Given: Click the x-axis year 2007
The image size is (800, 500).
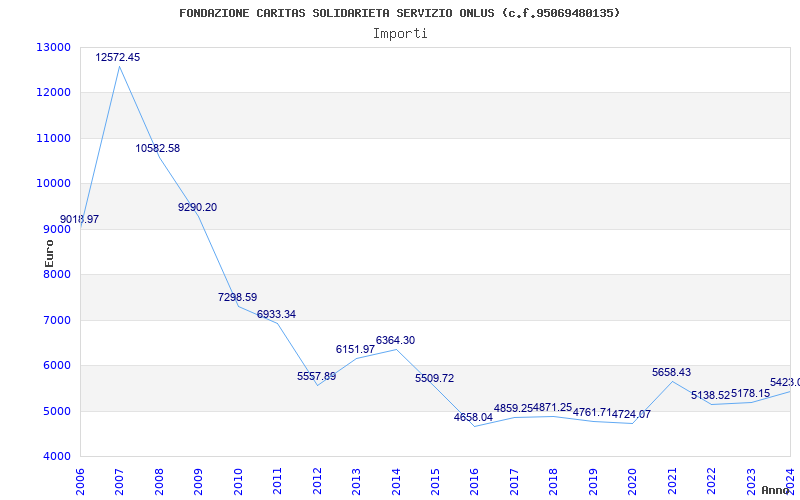Looking at the screenshot, I should (119, 482).
